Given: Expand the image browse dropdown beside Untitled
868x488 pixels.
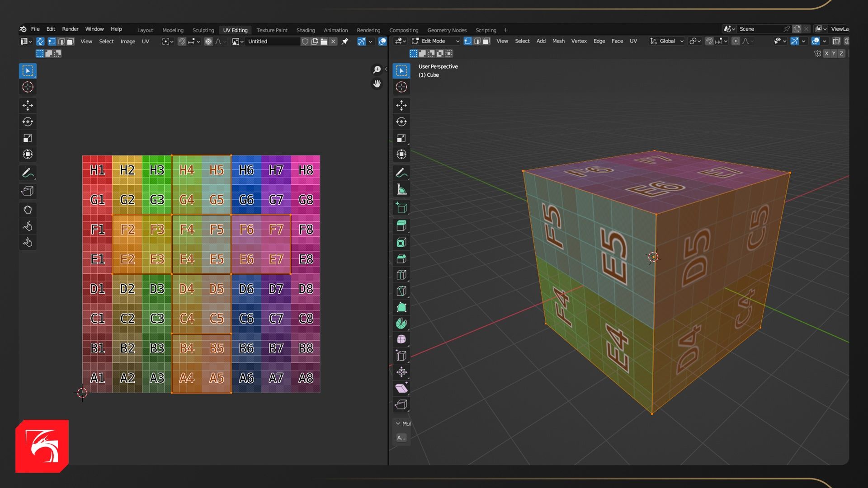Looking at the screenshot, I should point(237,41).
